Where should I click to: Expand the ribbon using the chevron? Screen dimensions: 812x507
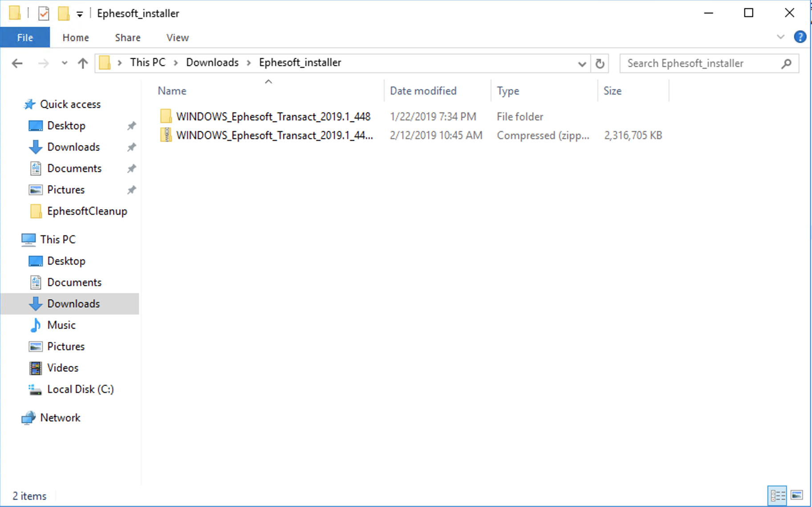(780, 37)
